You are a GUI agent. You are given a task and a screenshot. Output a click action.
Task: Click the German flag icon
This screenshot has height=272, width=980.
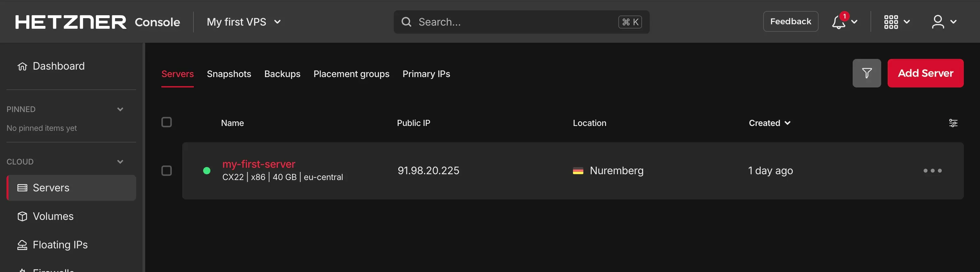pos(578,171)
